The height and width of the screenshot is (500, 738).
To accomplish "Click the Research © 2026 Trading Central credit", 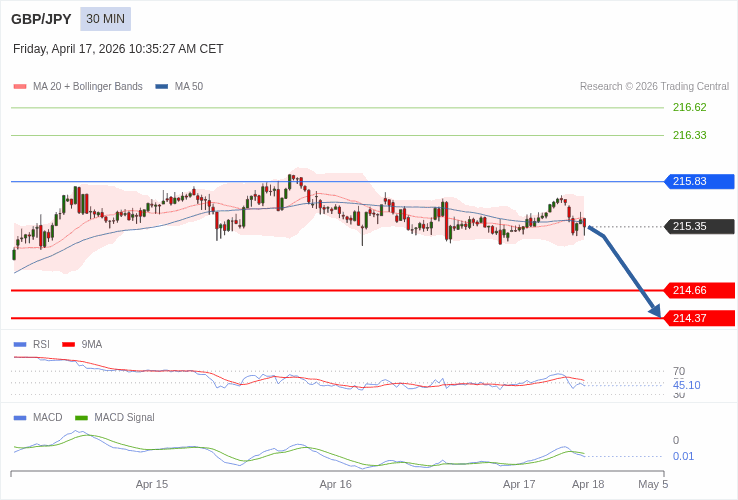I will (x=654, y=87).
